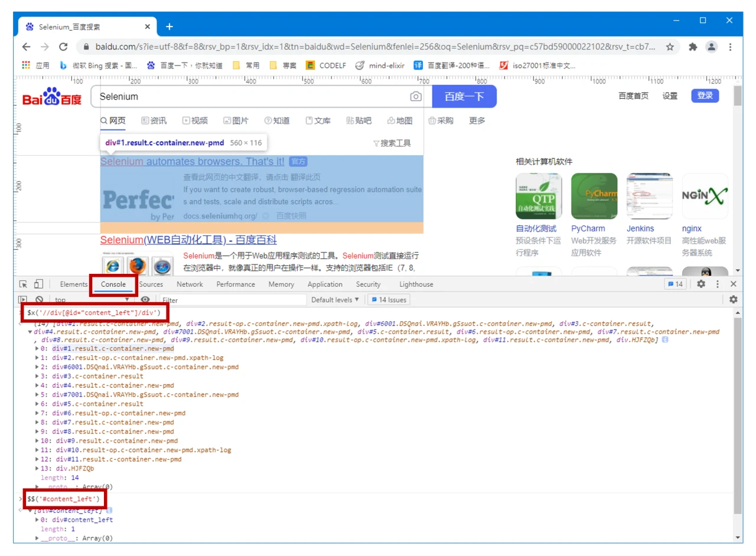Open a new browser tab
The height and width of the screenshot is (556, 756).
pos(170,27)
